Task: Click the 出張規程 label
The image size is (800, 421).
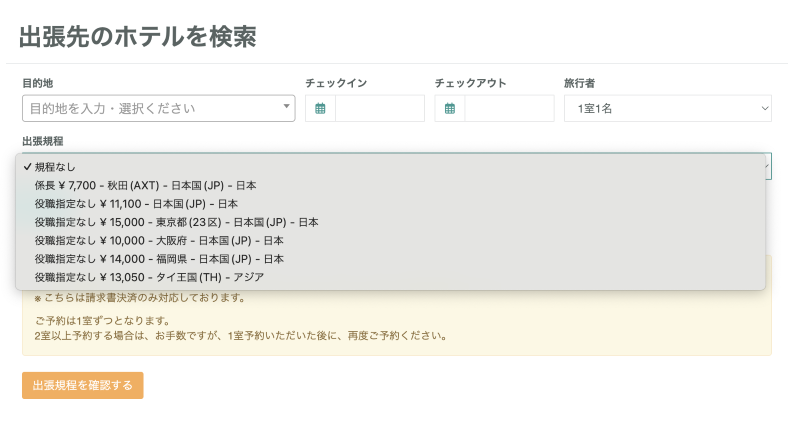Action: [43, 141]
